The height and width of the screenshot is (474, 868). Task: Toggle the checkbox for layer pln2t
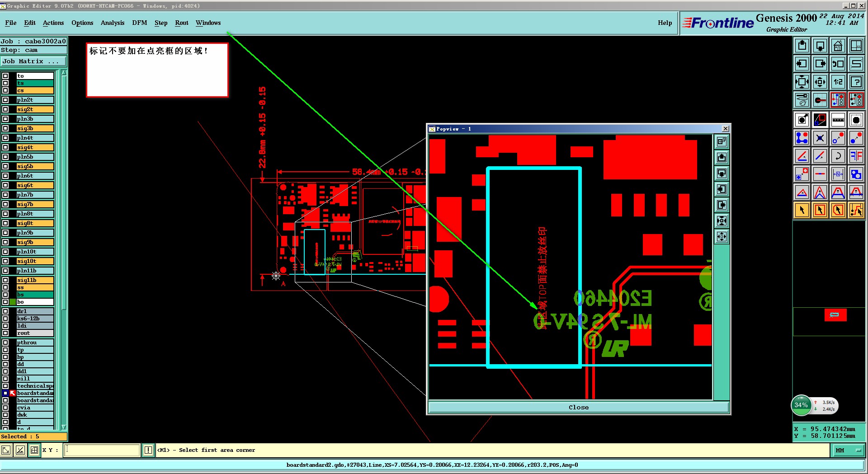[5, 100]
